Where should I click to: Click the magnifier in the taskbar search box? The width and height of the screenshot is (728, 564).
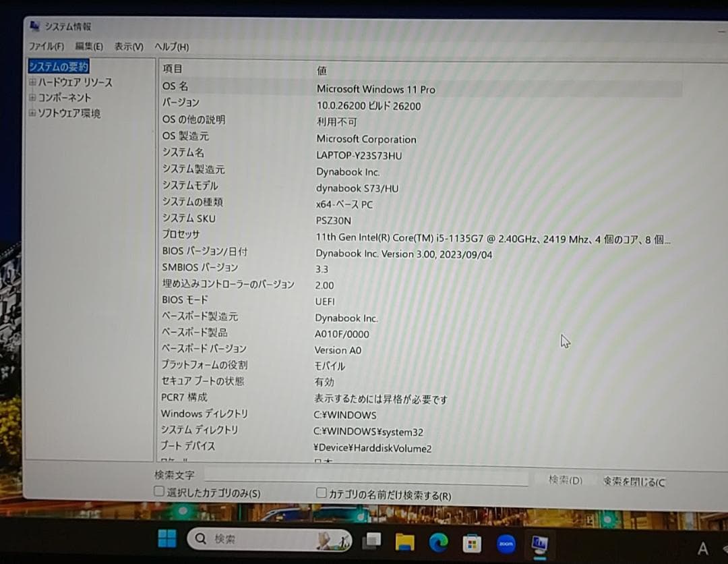point(200,538)
